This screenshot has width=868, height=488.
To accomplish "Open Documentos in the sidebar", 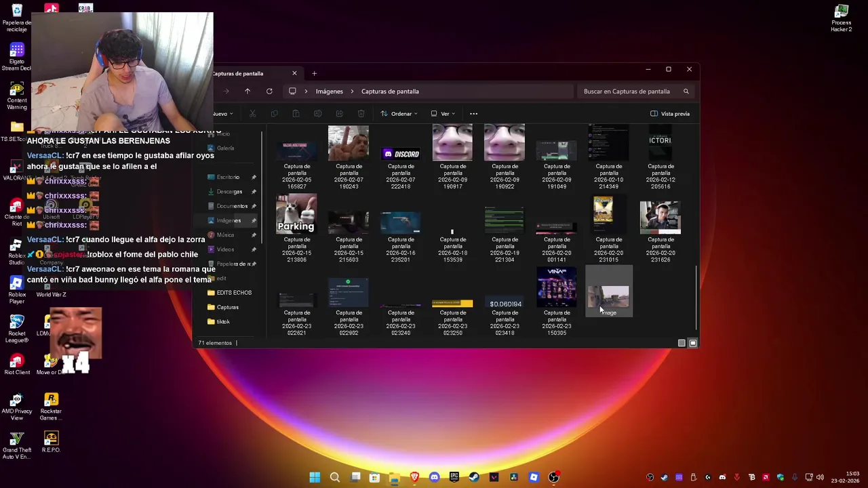I will pyautogui.click(x=232, y=206).
